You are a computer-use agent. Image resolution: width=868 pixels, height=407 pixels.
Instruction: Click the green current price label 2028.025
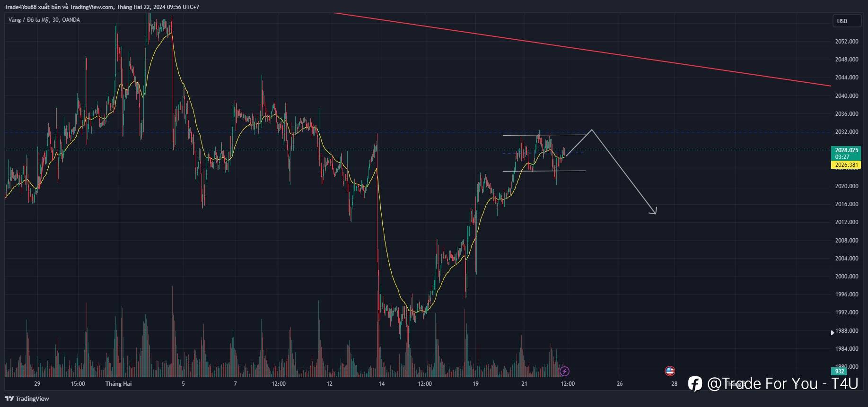point(846,150)
